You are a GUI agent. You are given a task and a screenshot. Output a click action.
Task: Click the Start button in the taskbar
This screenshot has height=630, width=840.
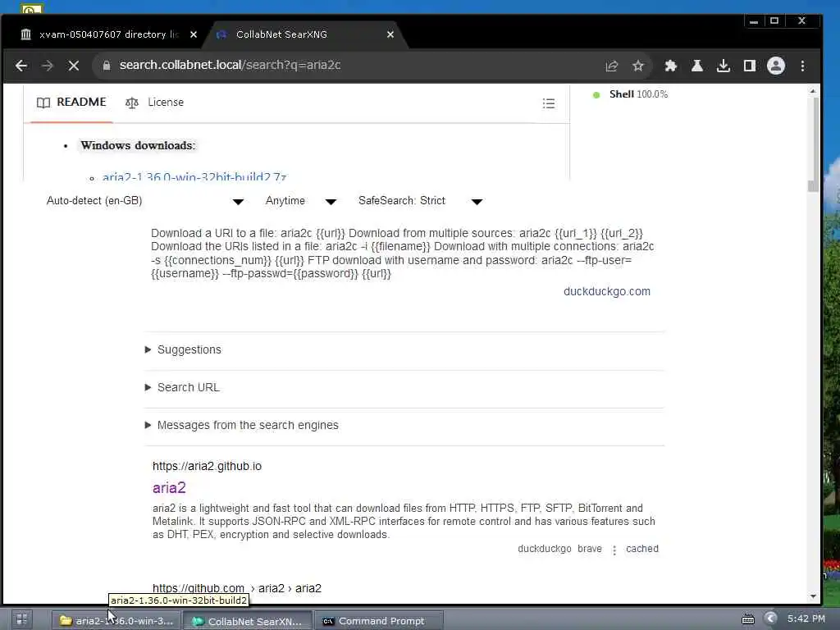pos(21,620)
